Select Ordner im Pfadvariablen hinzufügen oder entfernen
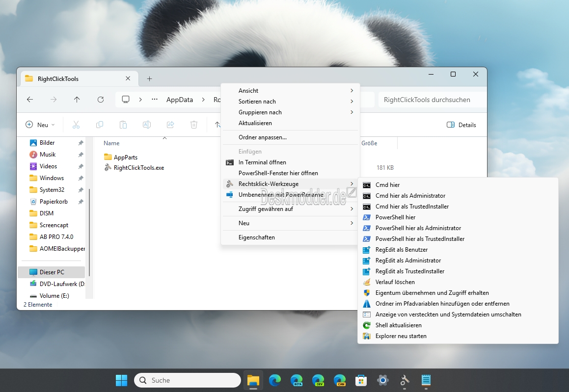This screenshot has height=392, width=569. 458,304
